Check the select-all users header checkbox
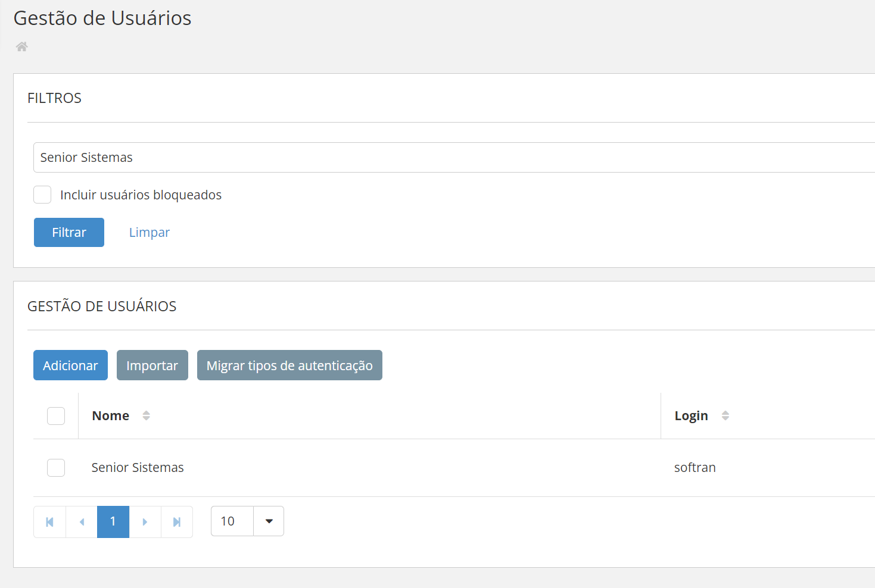 [x=56, y=415]
